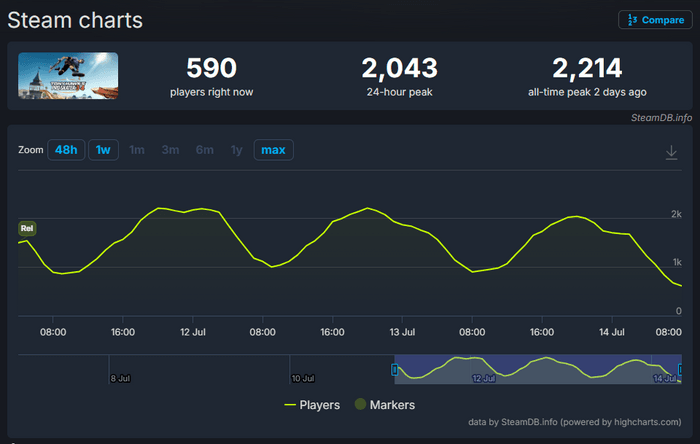Click the 8 Jul label in navigator
This screenshot has width=700, height=444.
120,378
